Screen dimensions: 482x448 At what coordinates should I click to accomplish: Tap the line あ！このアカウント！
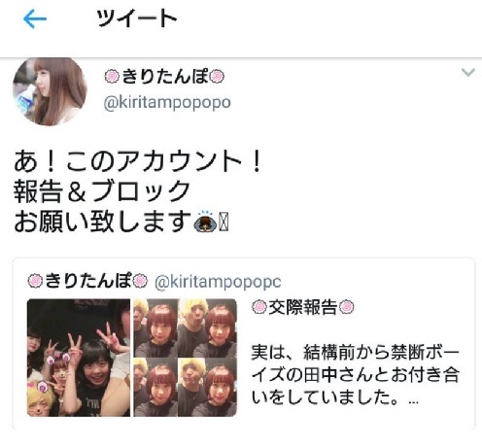tap(137, 161)
